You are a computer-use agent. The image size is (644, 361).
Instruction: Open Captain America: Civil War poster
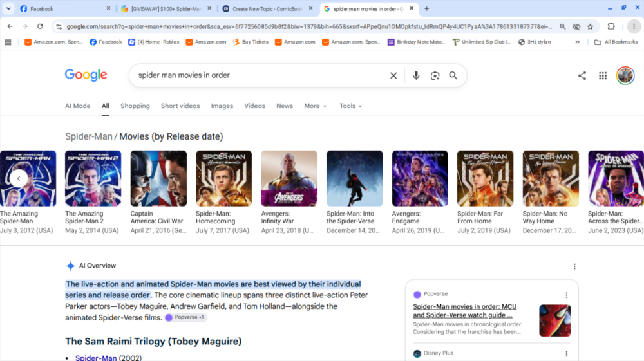pos(158,178)
